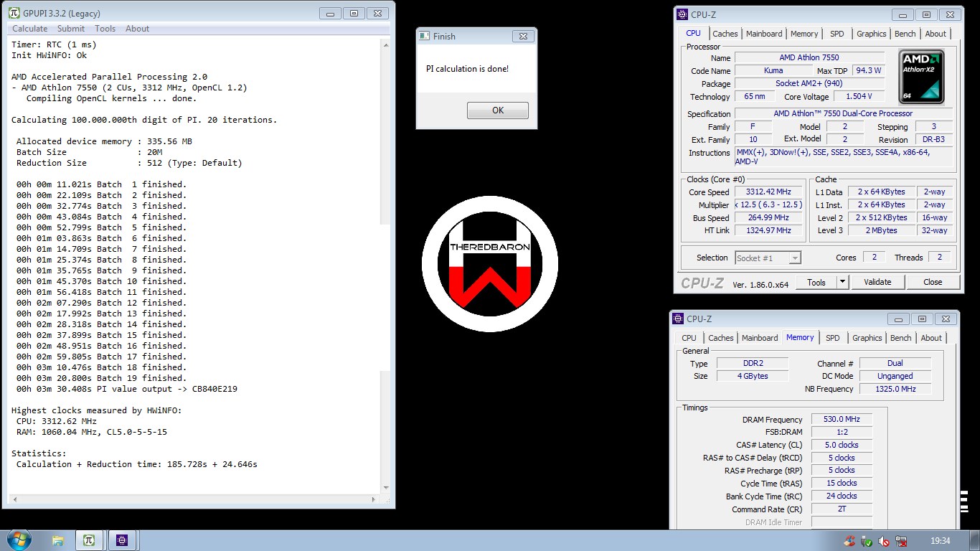The height and width of the screenshot is (551, 980).
Task: Switch to GPUPI via its taskbar button
Action: [89, 540]
